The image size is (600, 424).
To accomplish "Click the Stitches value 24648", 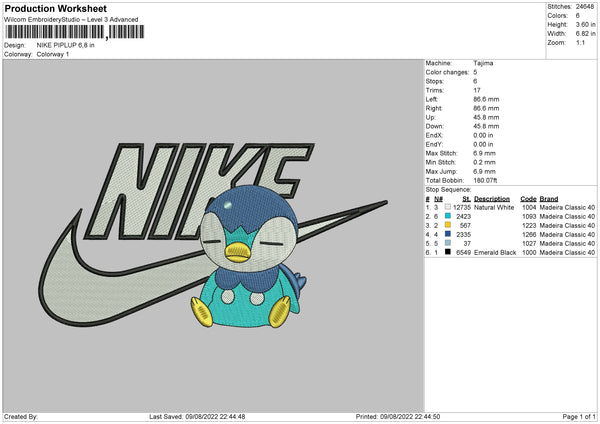I will tap(585, 7).
